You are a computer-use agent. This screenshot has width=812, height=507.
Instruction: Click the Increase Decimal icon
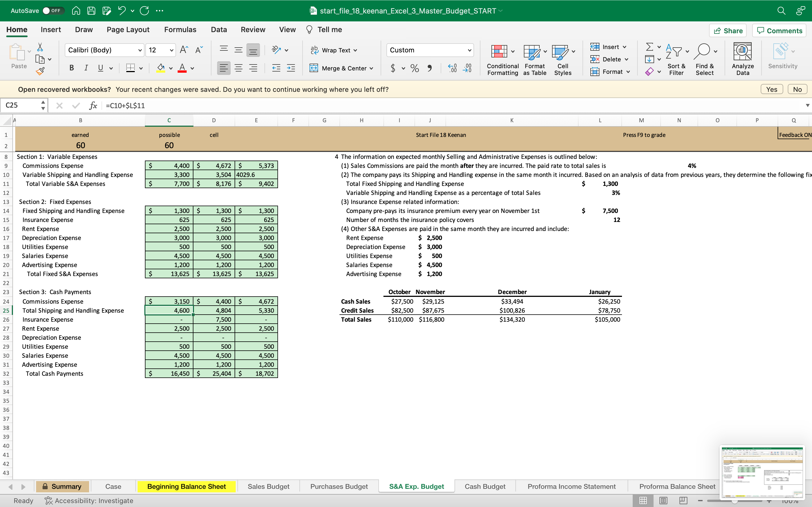click(452, 68)
